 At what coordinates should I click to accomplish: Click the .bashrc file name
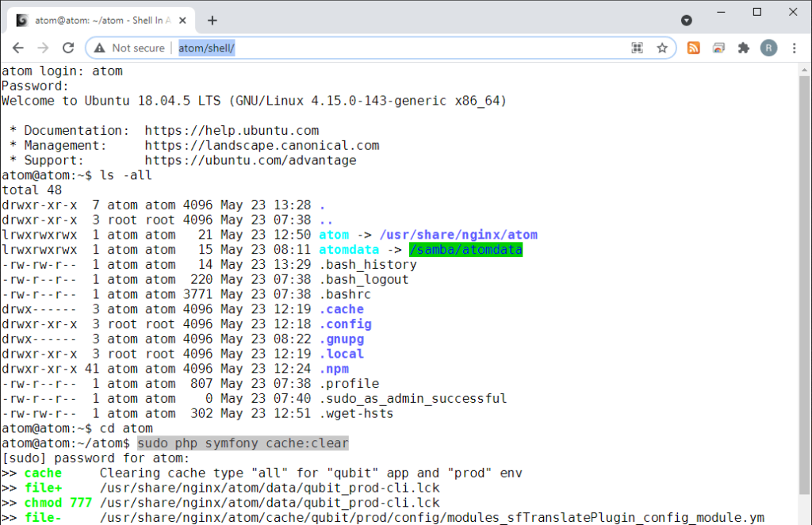pyautogui.click(x=345, y=294)
